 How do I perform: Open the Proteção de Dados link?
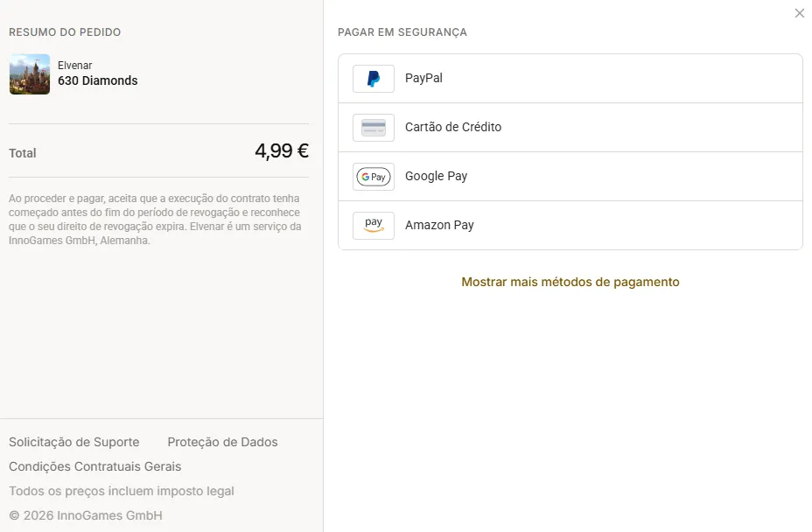click(222, 442)
